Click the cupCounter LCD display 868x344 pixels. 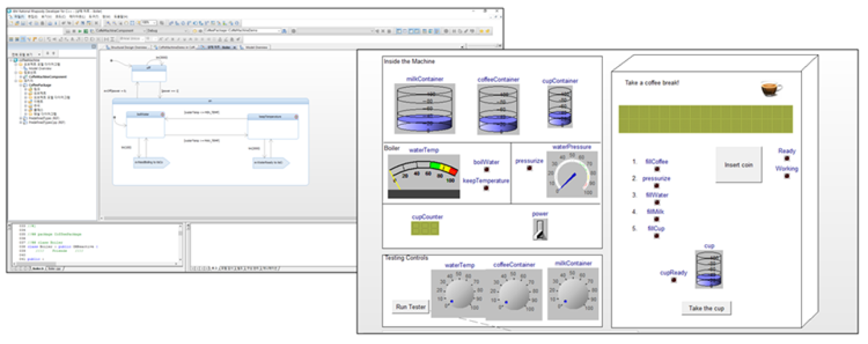[x=425, y=228]
